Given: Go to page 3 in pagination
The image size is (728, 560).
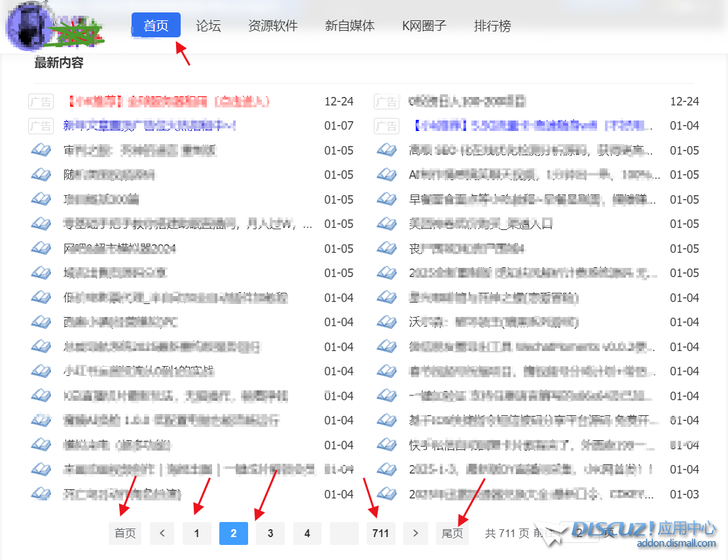Looking at the screenshot, I should pos(270,534).
